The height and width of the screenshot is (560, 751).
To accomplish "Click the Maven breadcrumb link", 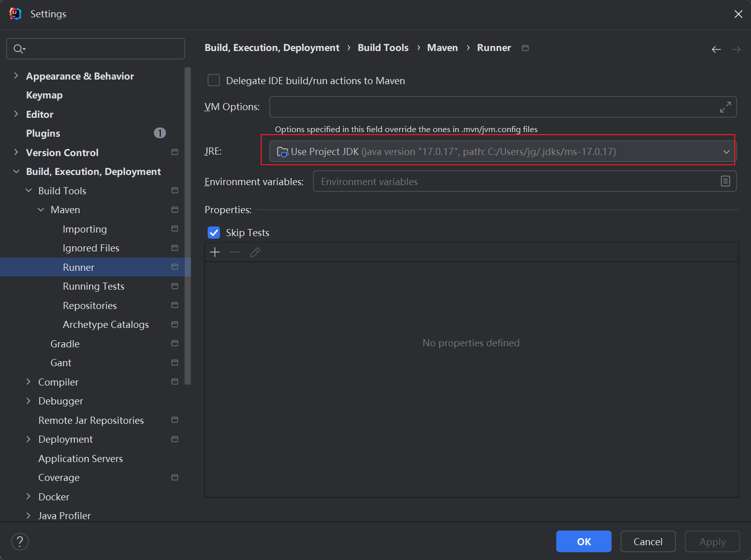I will pyautogui.click(x=442, y=47).
